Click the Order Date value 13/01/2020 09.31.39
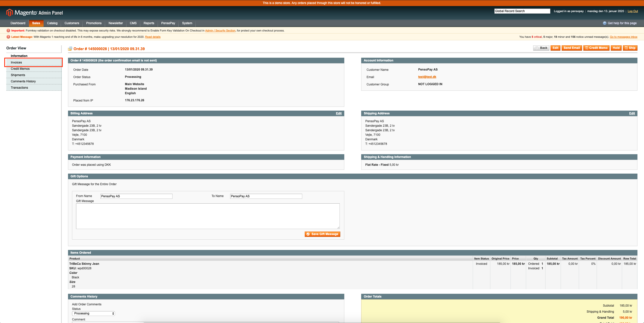 point(139,70)
